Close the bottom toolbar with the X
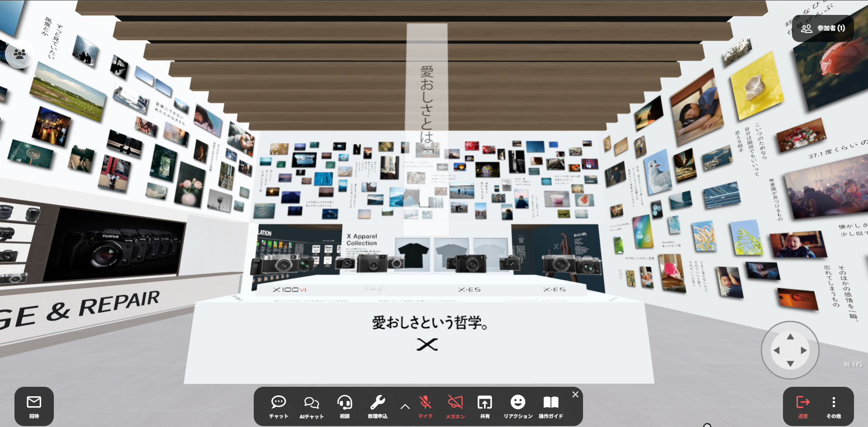The width and height of the screenshot is (868, 427). tap(575, 394)
